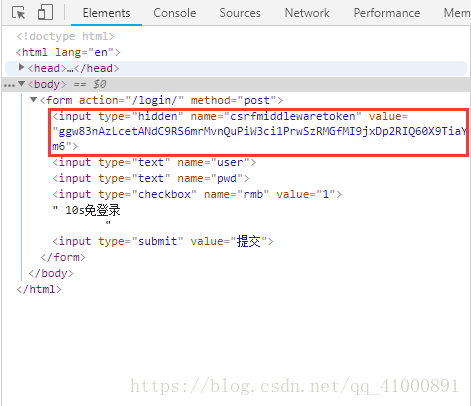Select the form action="/login/" row
The height and width of the screenshot is (406, 471).
point(161,100)
